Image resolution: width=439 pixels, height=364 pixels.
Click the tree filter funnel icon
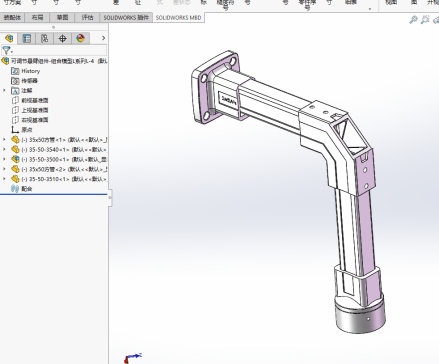click(x=6, y=50)
